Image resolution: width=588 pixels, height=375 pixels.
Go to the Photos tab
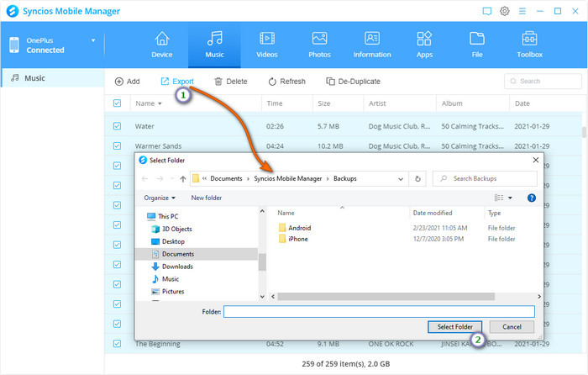(x=319, y=45)
